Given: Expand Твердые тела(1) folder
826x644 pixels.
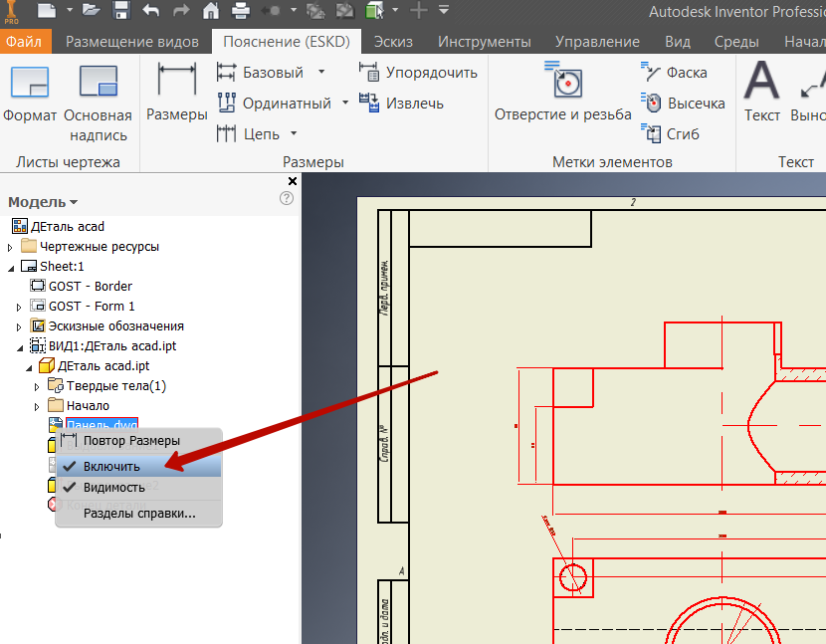Looking at the screenshot, I should (37, 387).
